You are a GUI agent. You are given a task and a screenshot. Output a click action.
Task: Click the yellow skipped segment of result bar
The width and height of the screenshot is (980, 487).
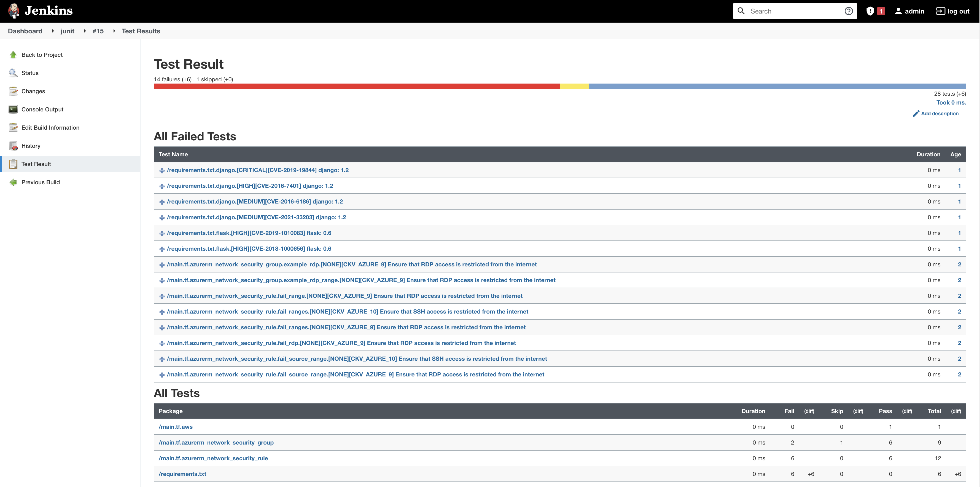[x=574, y=86]
